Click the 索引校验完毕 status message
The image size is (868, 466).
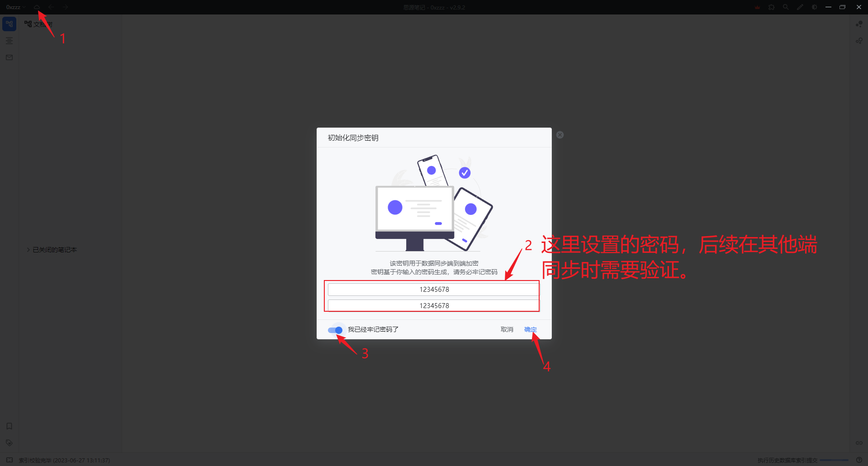tap(64, 461)
